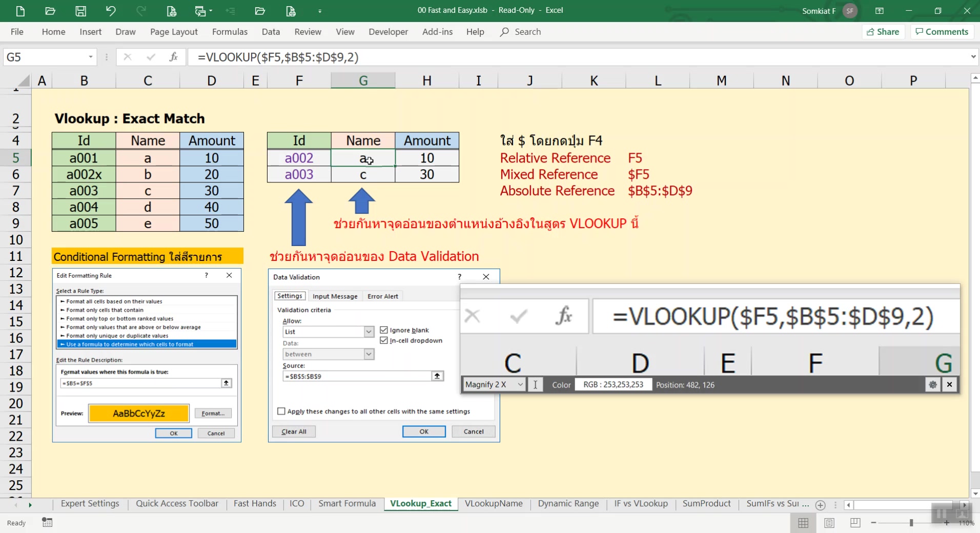The height and width of the screenshot is (533, 980).
Task: Open the Comments pane button
Action: coord(942,32)
